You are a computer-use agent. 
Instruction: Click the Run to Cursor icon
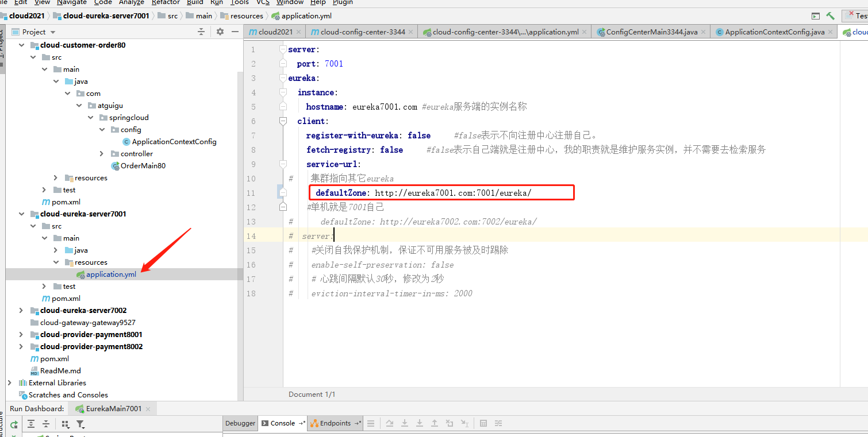[464, 423]
